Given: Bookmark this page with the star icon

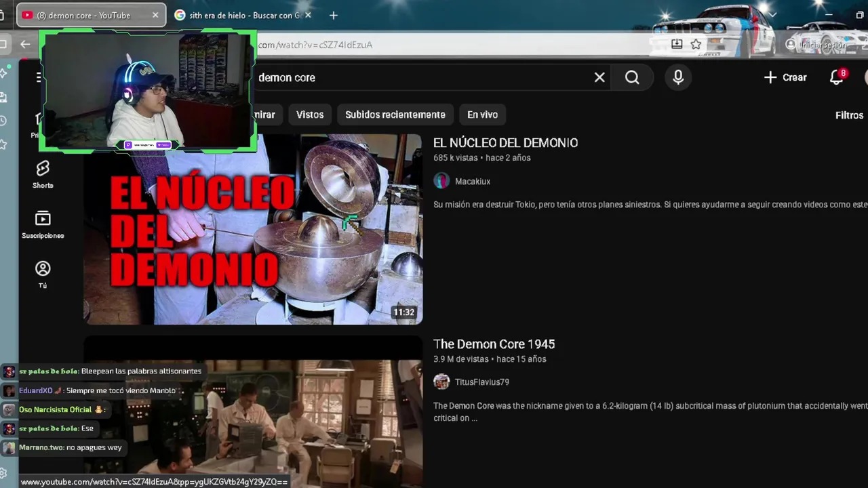Looking at the screenshot, I should (696, 44).
